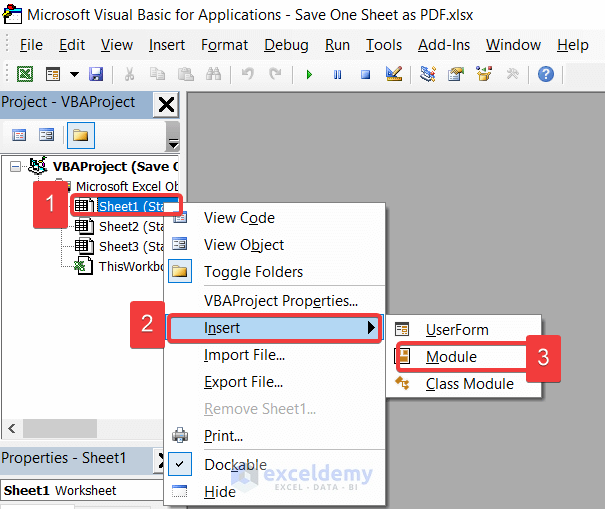Open the Debug menu
Screen dimensions: 605x509
(x=286, y=45)
